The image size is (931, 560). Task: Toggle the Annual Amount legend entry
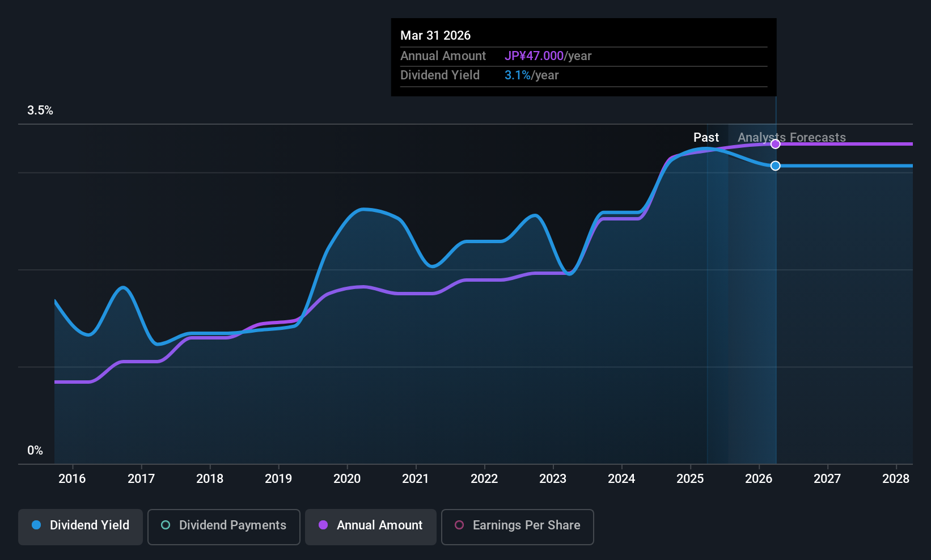[x=370, y=525]
